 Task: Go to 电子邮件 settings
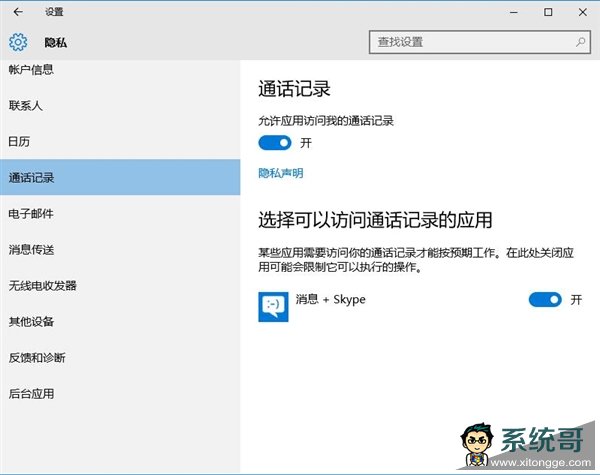120,214
